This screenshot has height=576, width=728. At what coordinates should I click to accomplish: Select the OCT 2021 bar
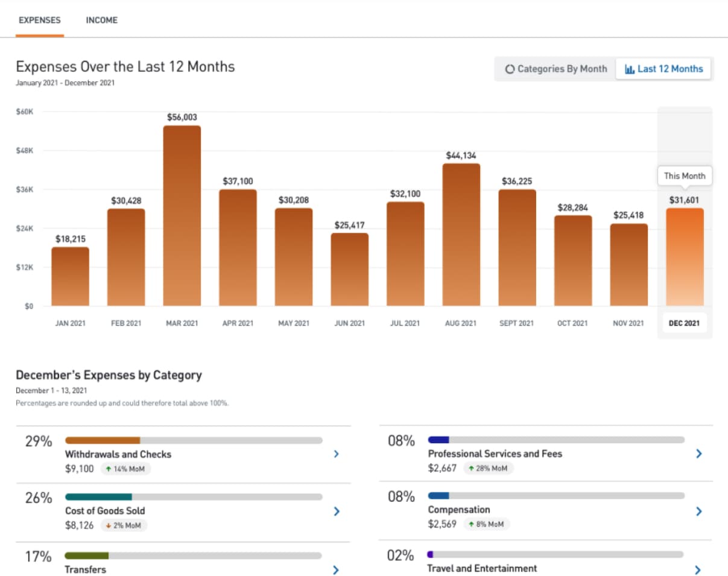573,261
